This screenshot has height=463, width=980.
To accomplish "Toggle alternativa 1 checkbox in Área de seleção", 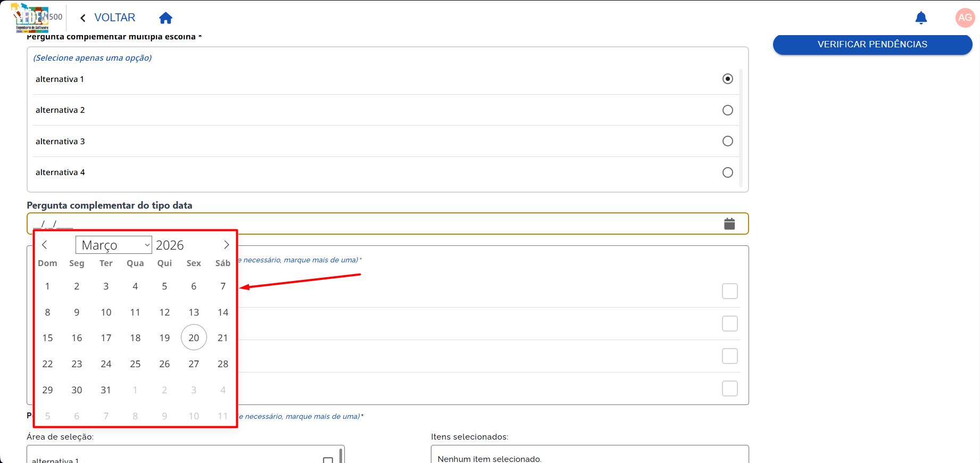I will coord(328,460).
